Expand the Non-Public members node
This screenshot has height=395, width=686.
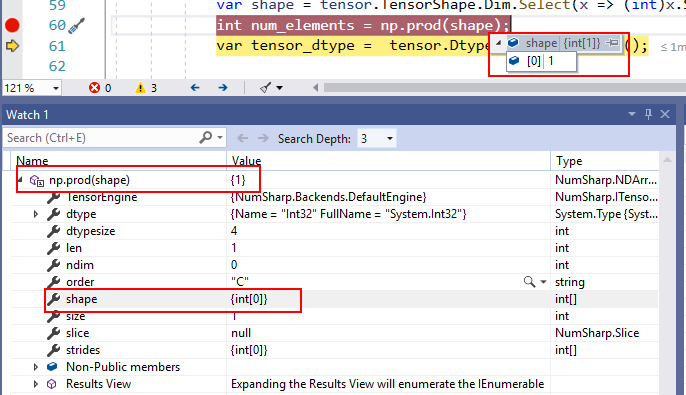(36, 367)
